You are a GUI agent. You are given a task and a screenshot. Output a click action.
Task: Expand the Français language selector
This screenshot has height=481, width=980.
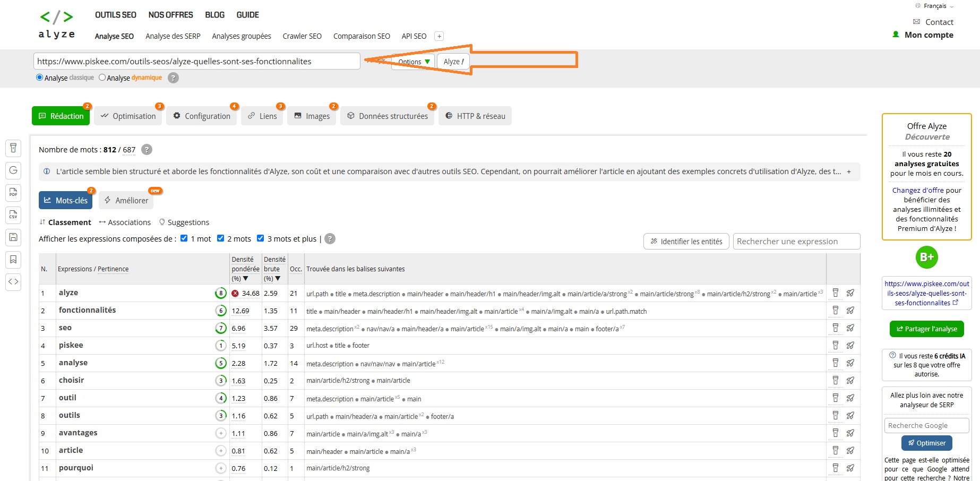click(935, 6)
